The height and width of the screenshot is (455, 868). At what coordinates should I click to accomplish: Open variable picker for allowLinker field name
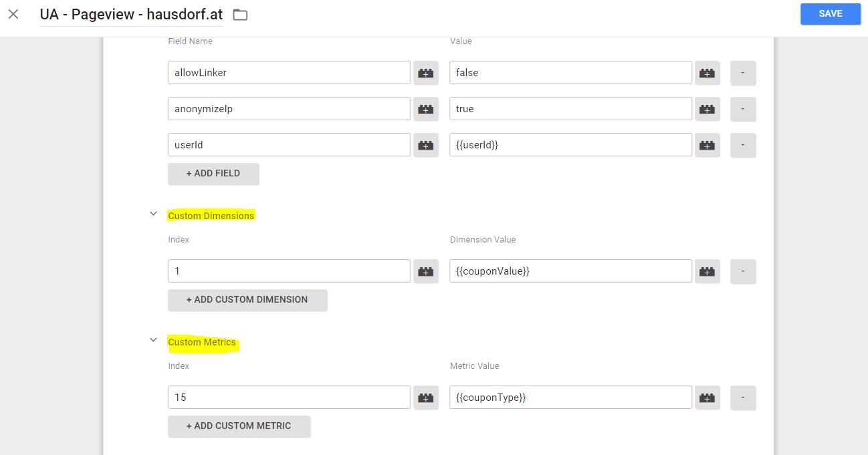[426, 72]
